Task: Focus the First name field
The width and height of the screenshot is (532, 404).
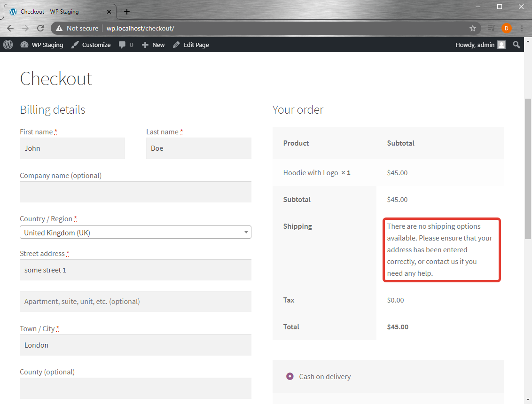Action: click(x=72, y=148)
